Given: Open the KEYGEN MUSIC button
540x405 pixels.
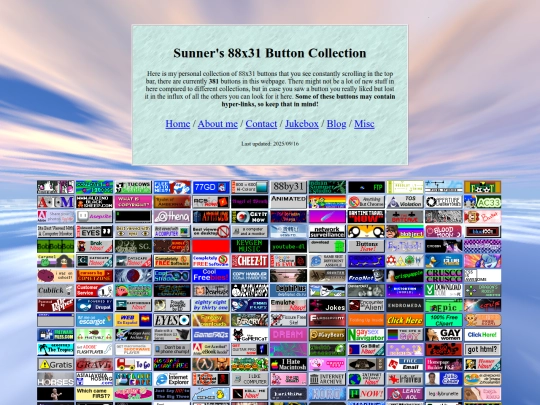Looking at the screenshot, I should (x=250, y=246).
